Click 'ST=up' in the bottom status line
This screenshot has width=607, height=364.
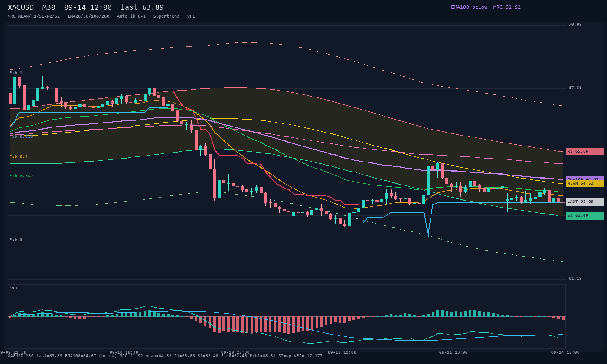(x=285, y=356)
